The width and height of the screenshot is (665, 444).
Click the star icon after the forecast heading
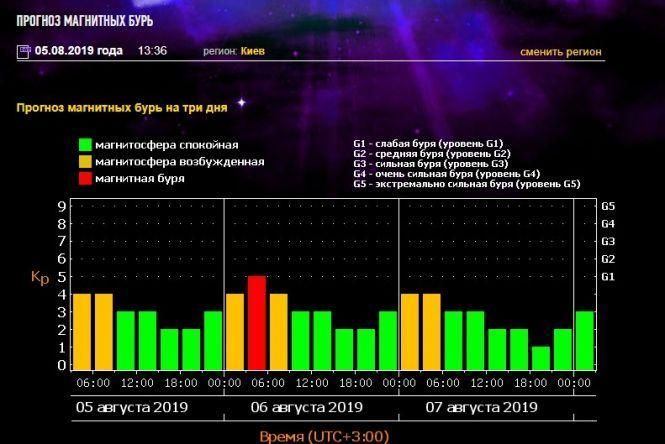(241, 102)
